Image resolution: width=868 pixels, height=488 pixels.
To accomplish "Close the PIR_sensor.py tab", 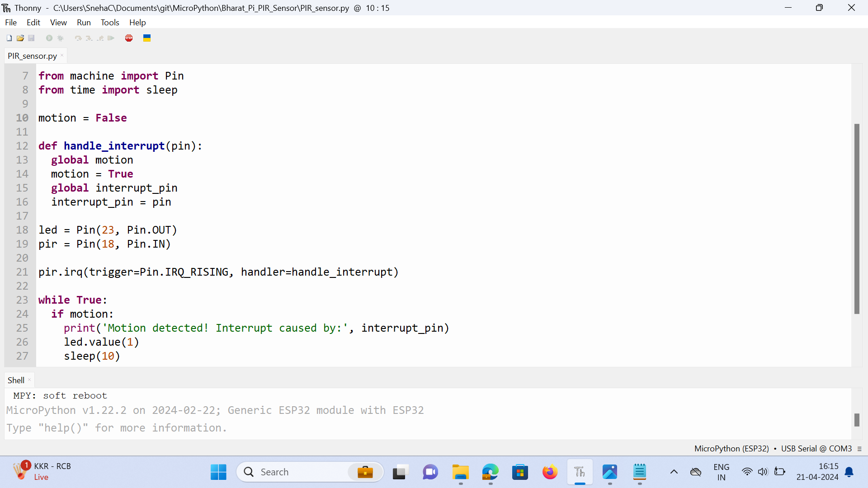I will 62,56.
